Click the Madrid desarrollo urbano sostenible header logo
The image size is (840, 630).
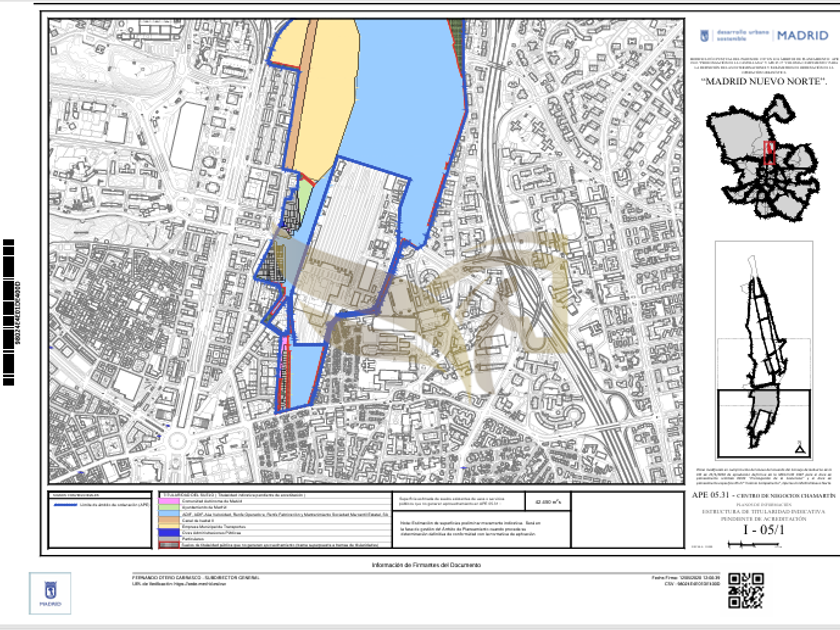click(x=764, y=35)
